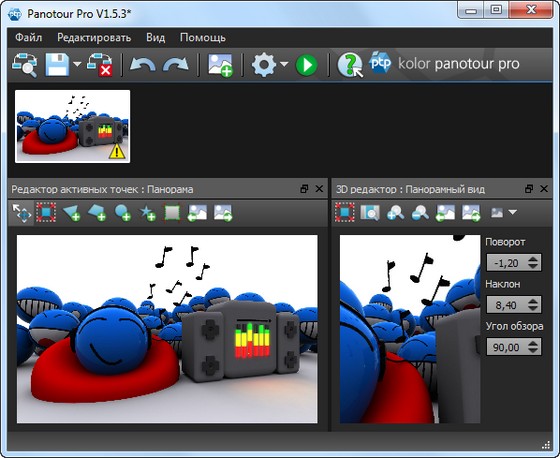Image resolution: width=560 pixels, height=458 pixels.
Task: Expand the settings gear dropdown arrow
Action: click(284, 64)
